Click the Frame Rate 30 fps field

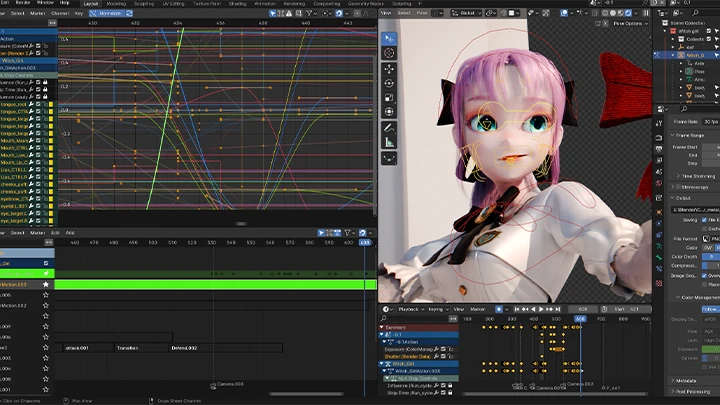point(711,122)
